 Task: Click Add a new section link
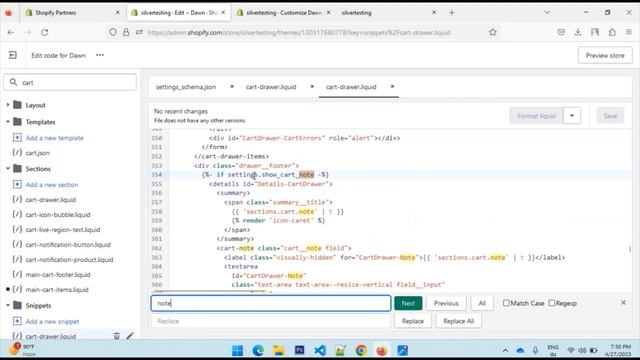pos(52,184)
